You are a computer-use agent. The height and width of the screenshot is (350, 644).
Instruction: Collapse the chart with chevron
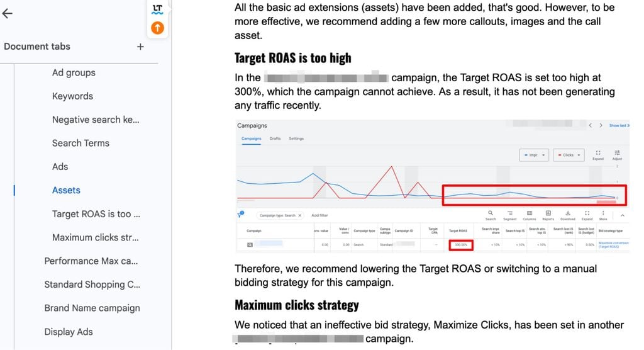(622, 215)
